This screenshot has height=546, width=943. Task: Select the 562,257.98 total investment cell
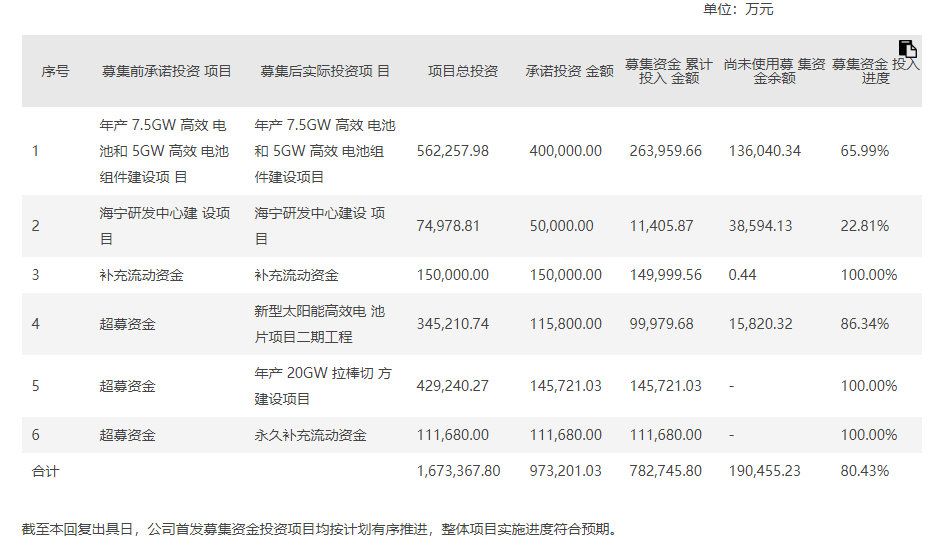[x=452, y=151]
